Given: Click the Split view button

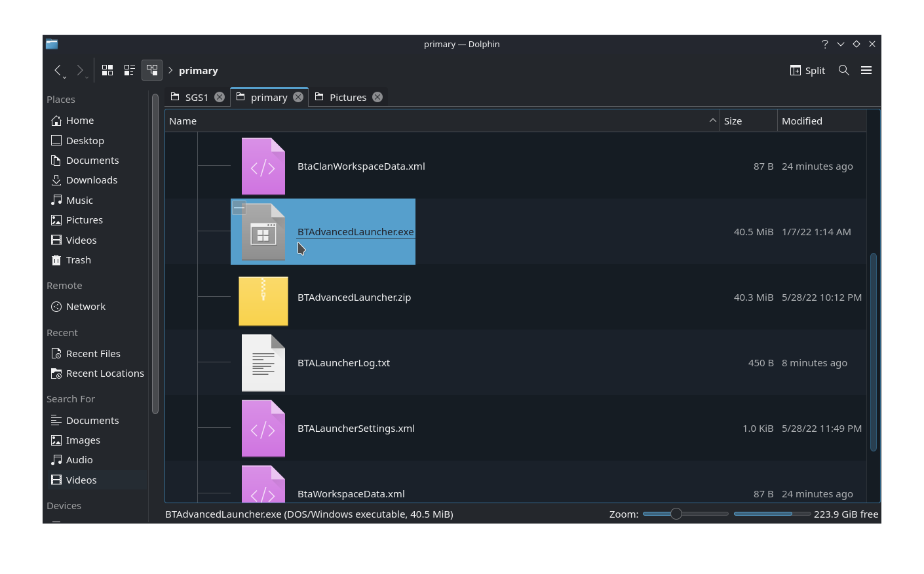Looking at the screenshot, I should (807, 70).
